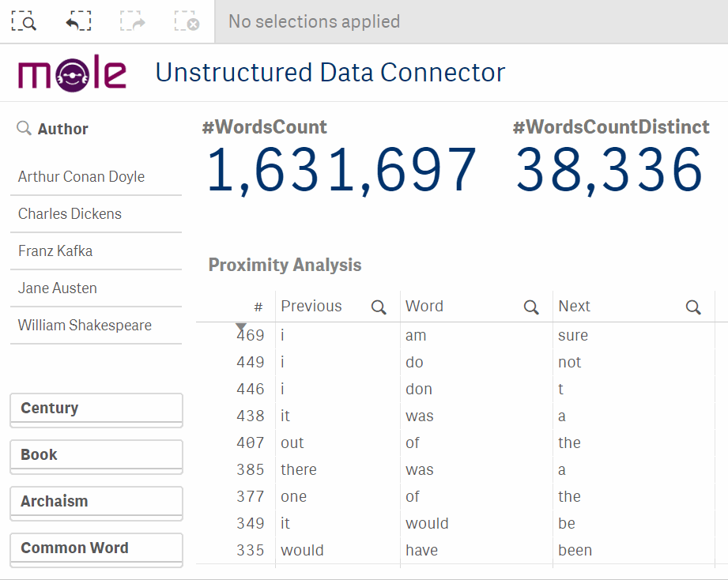Step back one selection
This screenshot has width=728, height=580.
[78, 21]
